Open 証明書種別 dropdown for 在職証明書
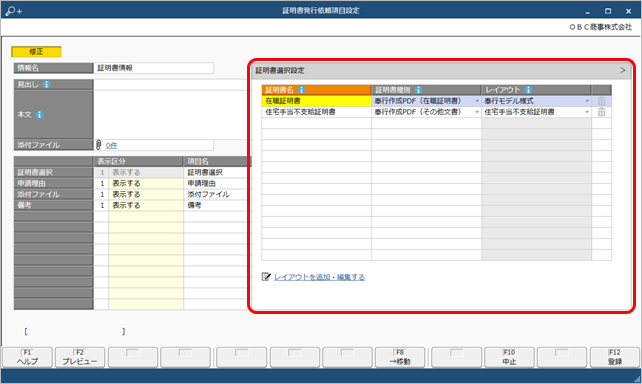The height and width of the screenshot is (384, 642). pyautogui.click(x=477, y=101)
